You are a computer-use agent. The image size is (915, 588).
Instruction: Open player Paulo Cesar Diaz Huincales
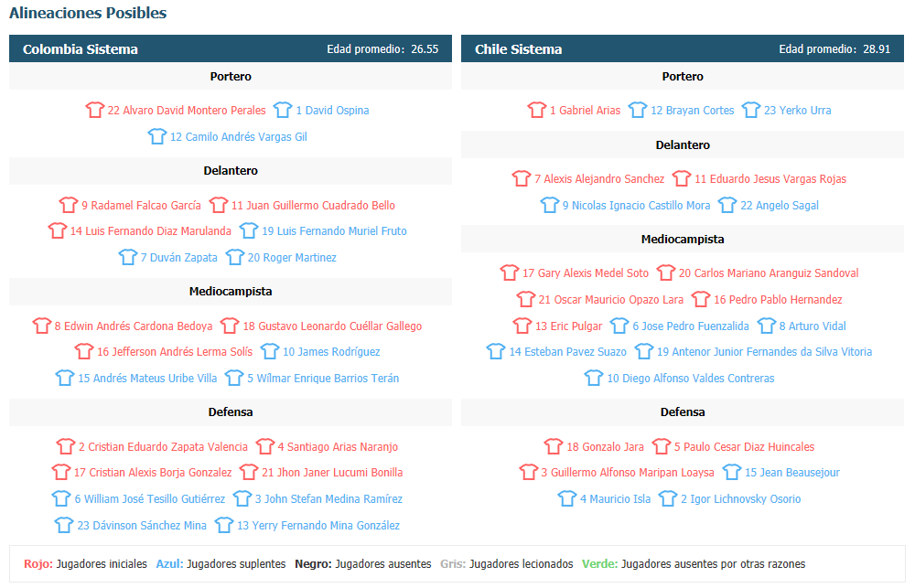tap(745, 447)
